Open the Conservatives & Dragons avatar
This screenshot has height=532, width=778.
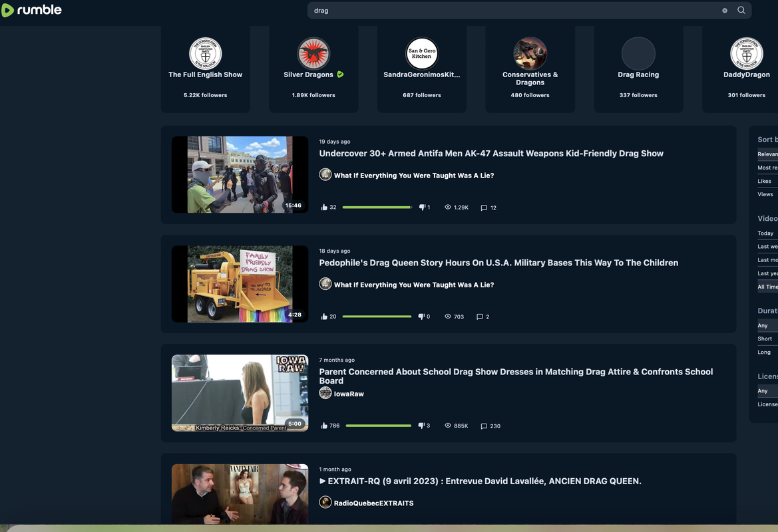[530, 53]
